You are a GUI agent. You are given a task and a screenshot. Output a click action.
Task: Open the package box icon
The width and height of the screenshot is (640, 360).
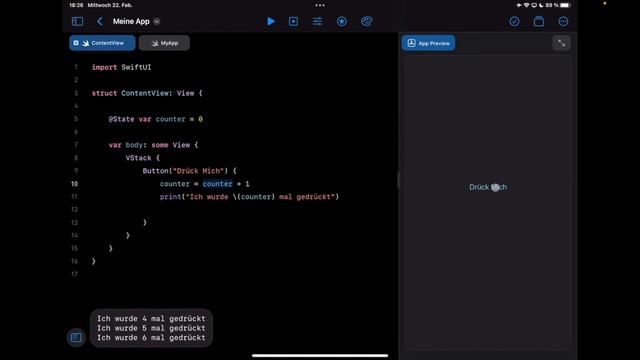pos(539,21)
